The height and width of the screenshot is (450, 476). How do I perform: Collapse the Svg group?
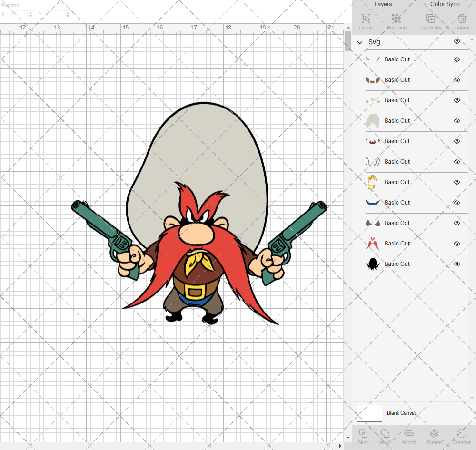[360, 42]
